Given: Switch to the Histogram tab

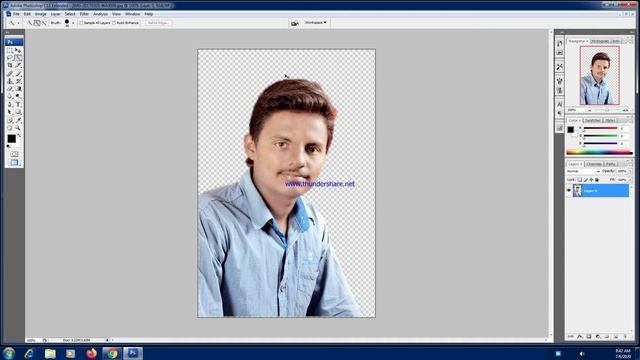Looking at the screenshot, I should tap(600, 41).
